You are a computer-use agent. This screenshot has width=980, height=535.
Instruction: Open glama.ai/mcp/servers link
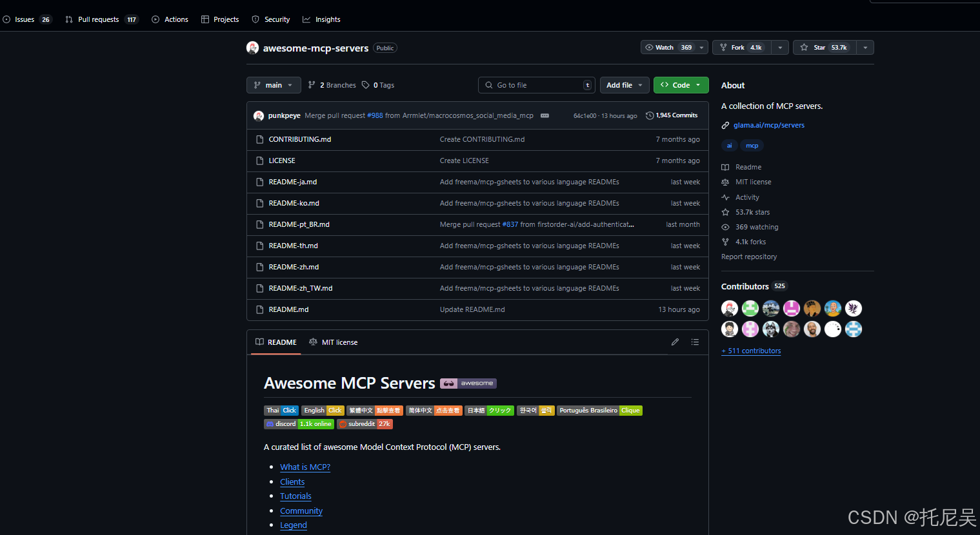coord(769,126)
